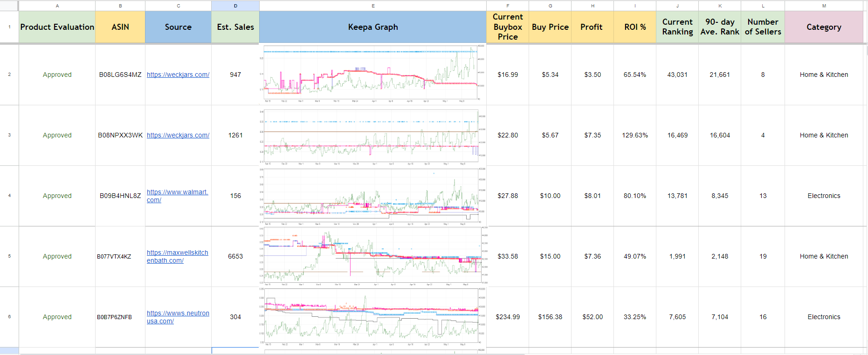Follow the neutronusa.com source link

click(178, 314)
